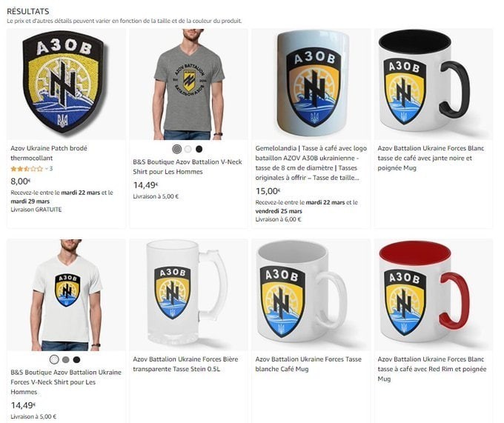The image size is (504, 423).
Task: Open 'Red Rim et poignée Mug' title link
Action: pyautogui.click(x=432, y=369)
